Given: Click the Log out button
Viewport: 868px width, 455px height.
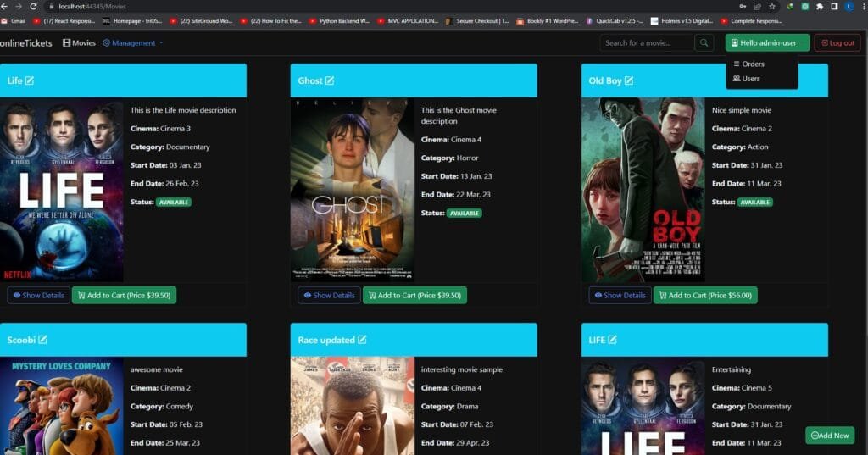Looking at the screenshot, I should [x=837, y=42].
